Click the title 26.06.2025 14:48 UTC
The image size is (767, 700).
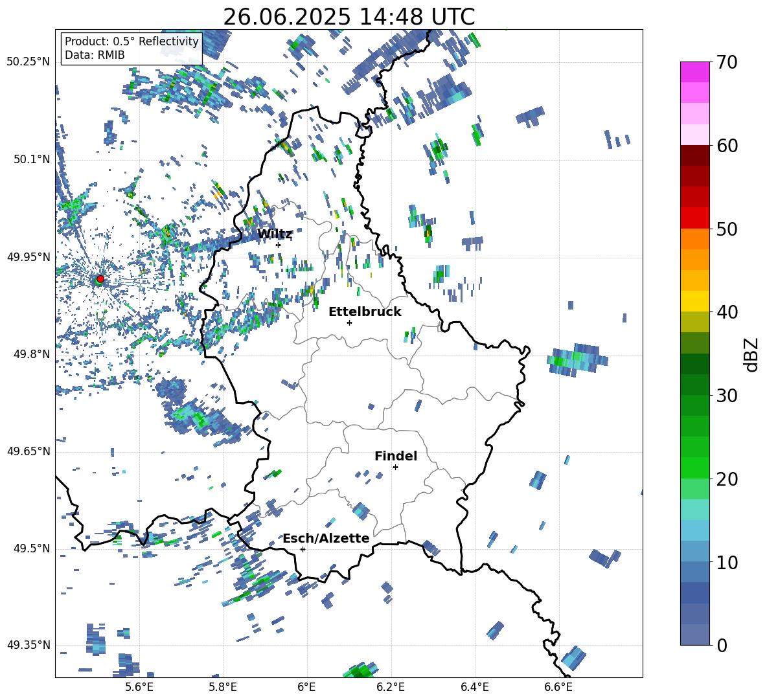click(x=349, y=17)
